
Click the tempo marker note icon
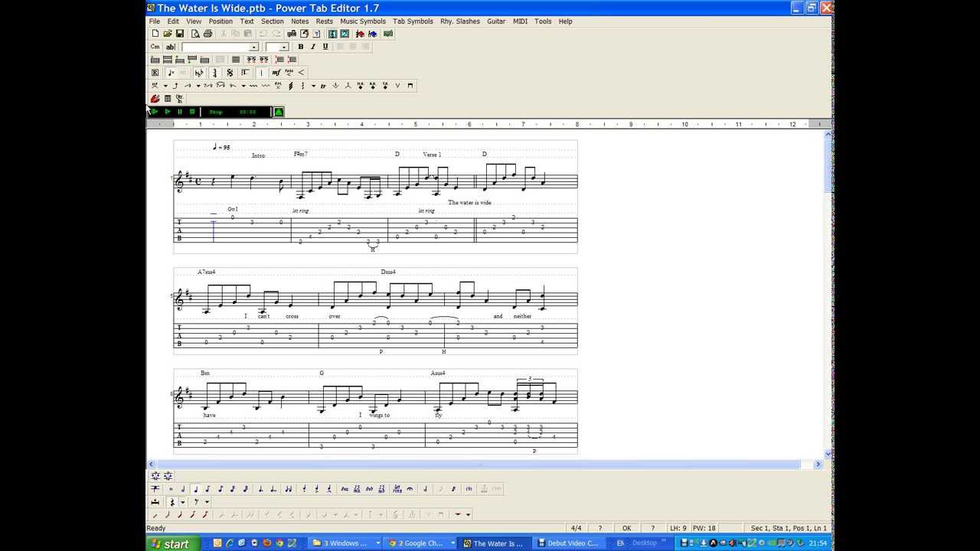coord(171,73)
